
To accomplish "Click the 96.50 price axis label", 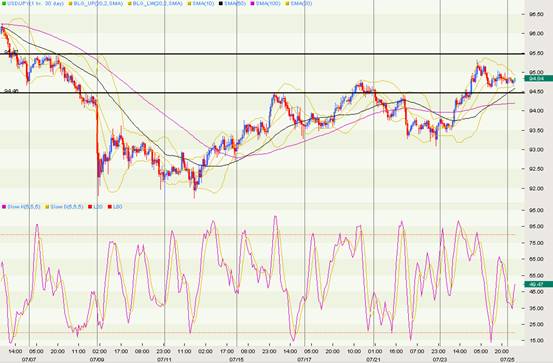I will coord(536,14).
